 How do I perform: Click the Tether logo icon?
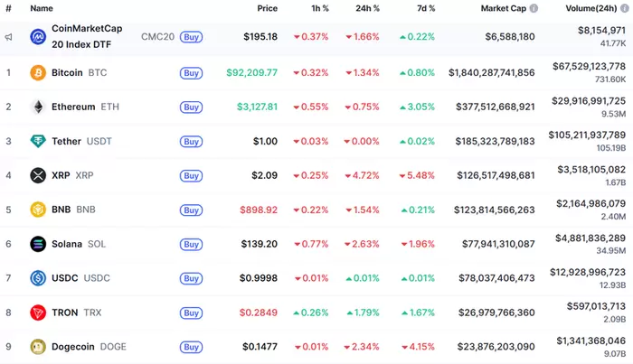pyautogui.click(x=38, y=141)
